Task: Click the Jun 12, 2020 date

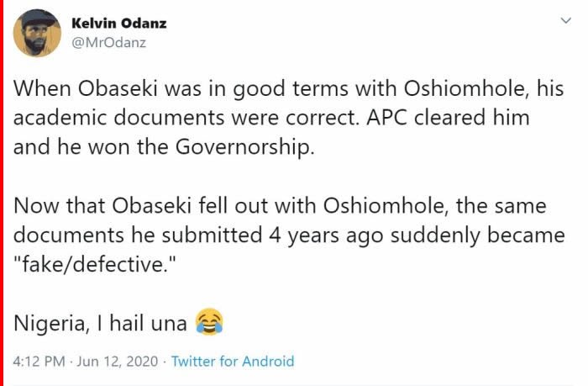Action: [x=118, y=362]
